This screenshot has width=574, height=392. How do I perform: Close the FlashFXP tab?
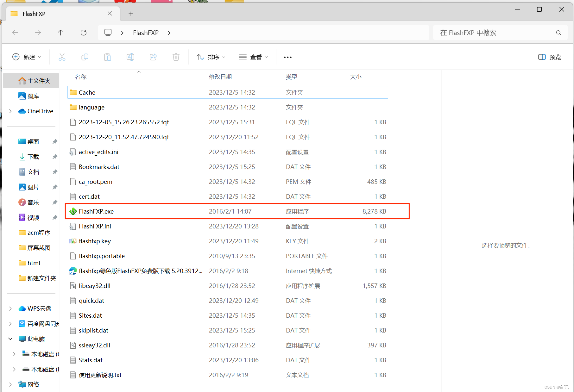point(110,14)
